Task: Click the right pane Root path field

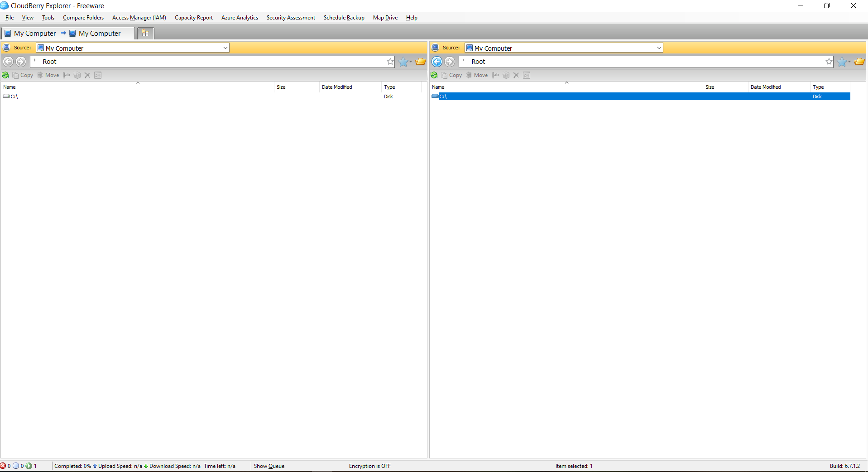Action: 646,62
